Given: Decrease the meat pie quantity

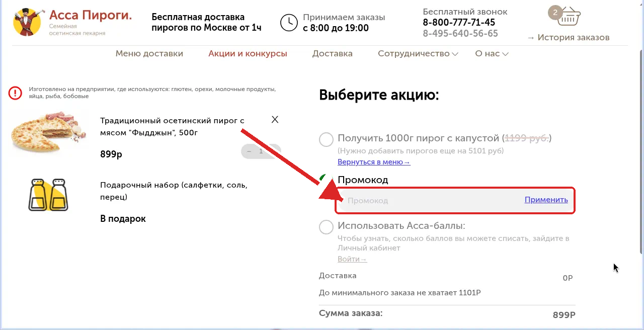Looking at the screenshot, I should [x=249, y=151].
